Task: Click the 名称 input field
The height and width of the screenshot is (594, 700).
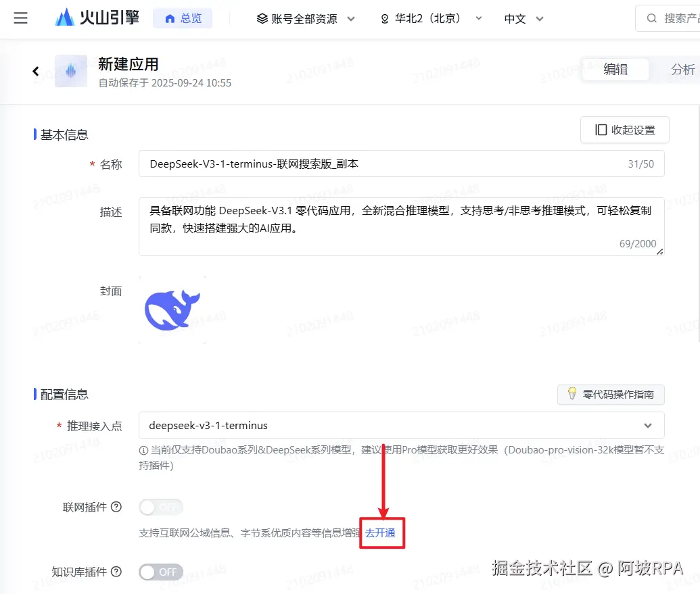Action: coord(401,164)
